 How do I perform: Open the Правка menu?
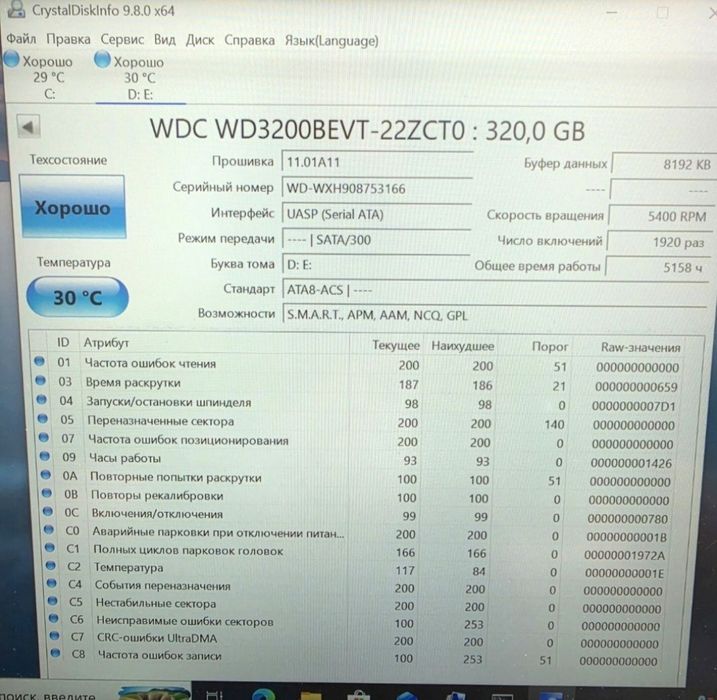click(x=68, y=40)
